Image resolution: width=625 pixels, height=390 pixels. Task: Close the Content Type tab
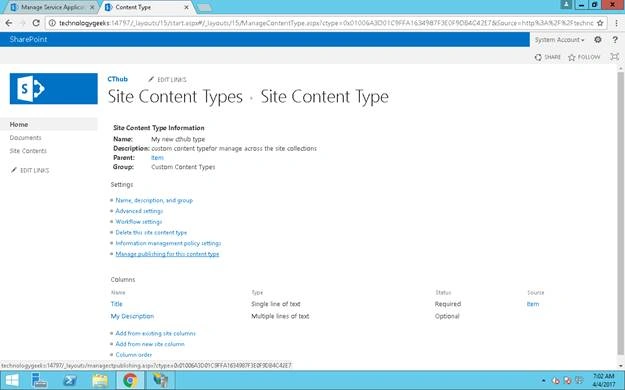coord(186,7)
